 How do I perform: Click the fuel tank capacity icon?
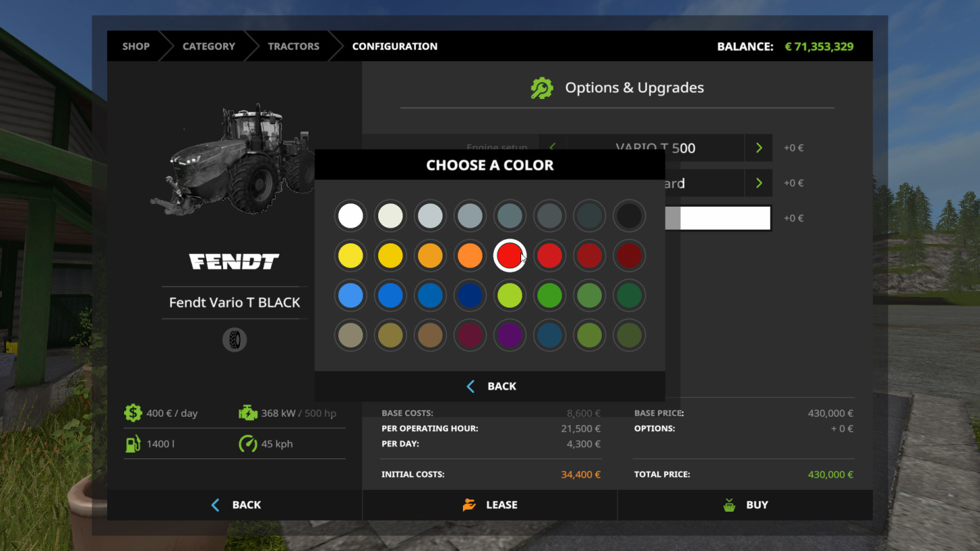pos(133,444)
